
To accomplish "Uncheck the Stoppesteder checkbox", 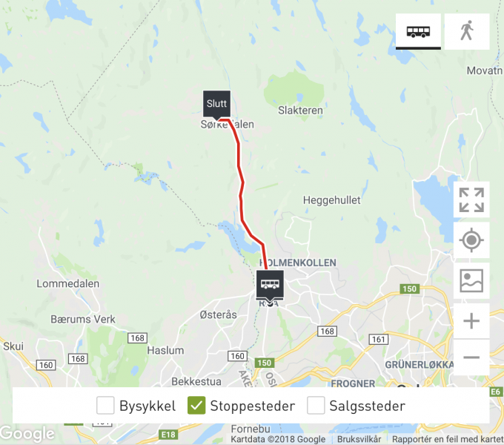I will coord(196,405).
